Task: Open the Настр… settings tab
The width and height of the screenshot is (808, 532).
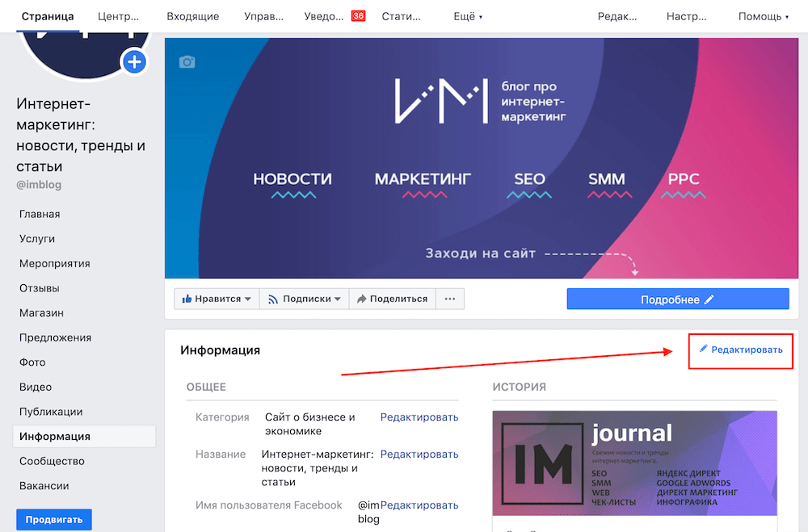Action: [686, 16]
